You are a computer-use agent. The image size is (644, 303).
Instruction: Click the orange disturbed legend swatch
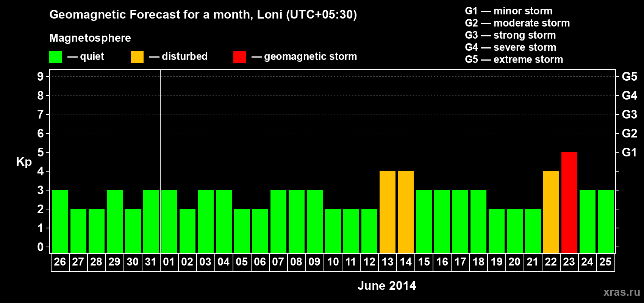(137, 57)
